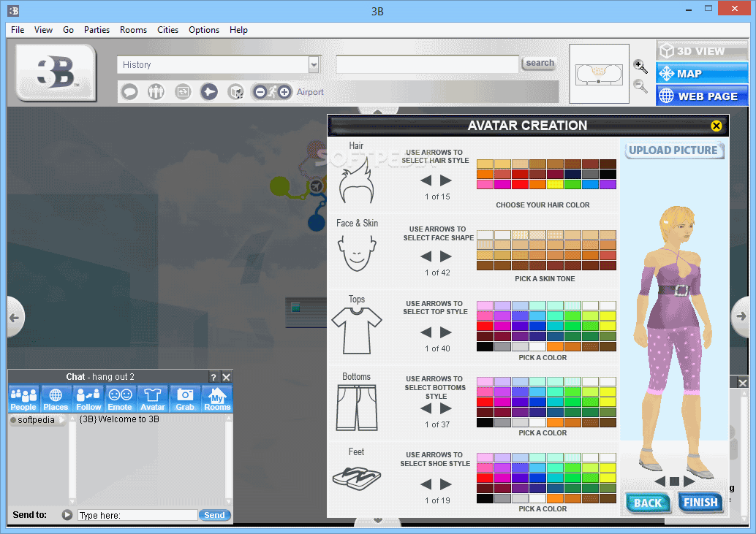Select next shoe style arrow
Image resolution: width=756 pixels, height=534 pixels.
coord(446,484)
